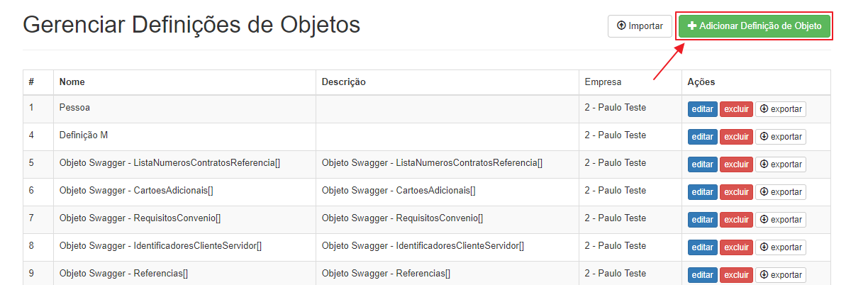Export the Definição M entry

point(781,137)
